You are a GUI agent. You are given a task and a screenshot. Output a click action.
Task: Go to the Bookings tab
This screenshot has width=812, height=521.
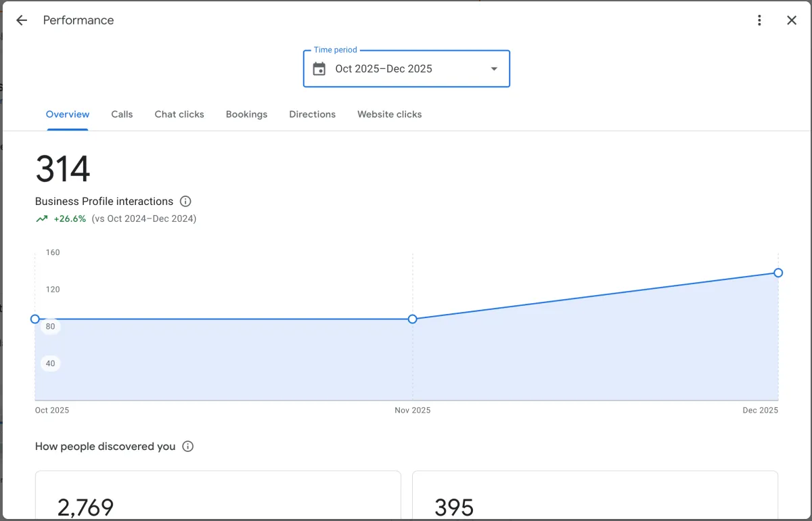click(x=246, y=114)
